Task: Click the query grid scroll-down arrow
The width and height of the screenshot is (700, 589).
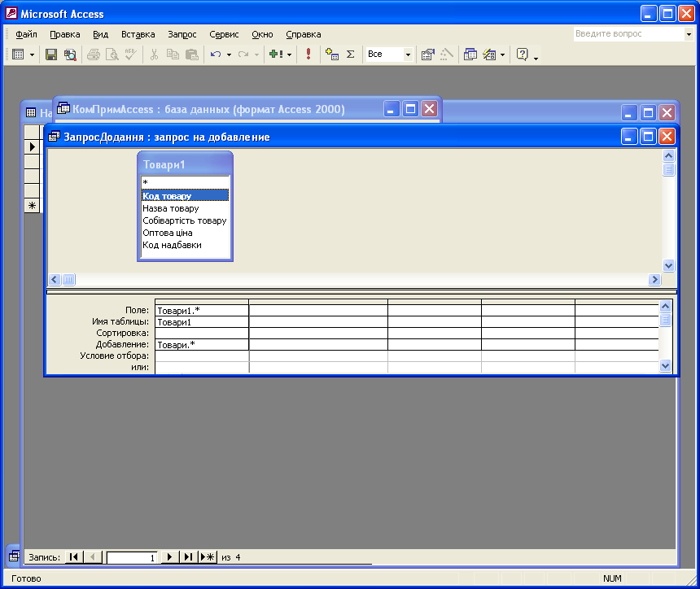Action: (x=665, y=366)
